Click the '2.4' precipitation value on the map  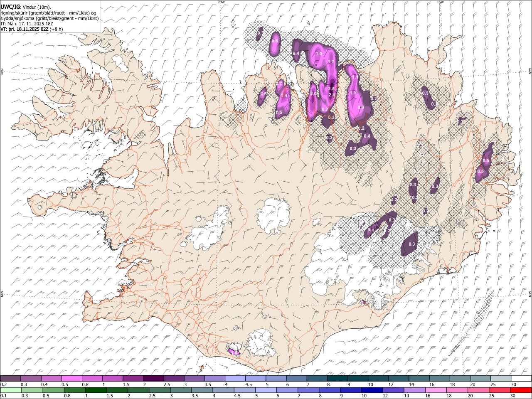pyautogui.click(x=332, y=95)
